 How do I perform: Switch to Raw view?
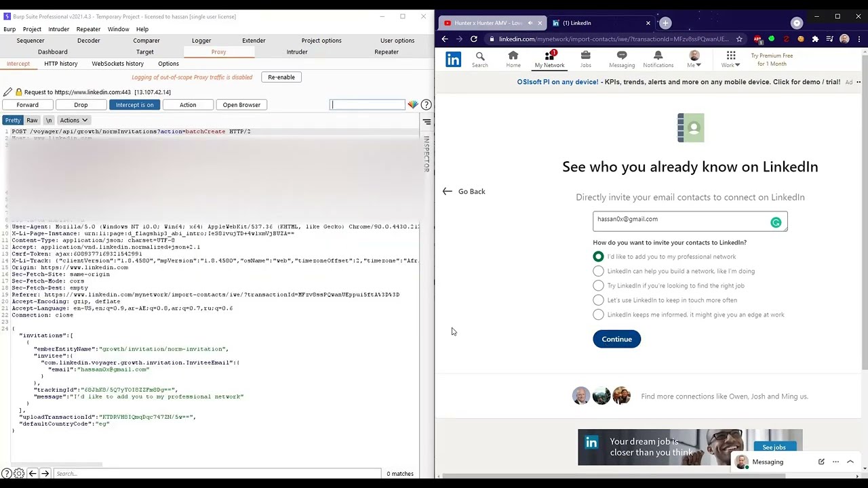[32, 120]
